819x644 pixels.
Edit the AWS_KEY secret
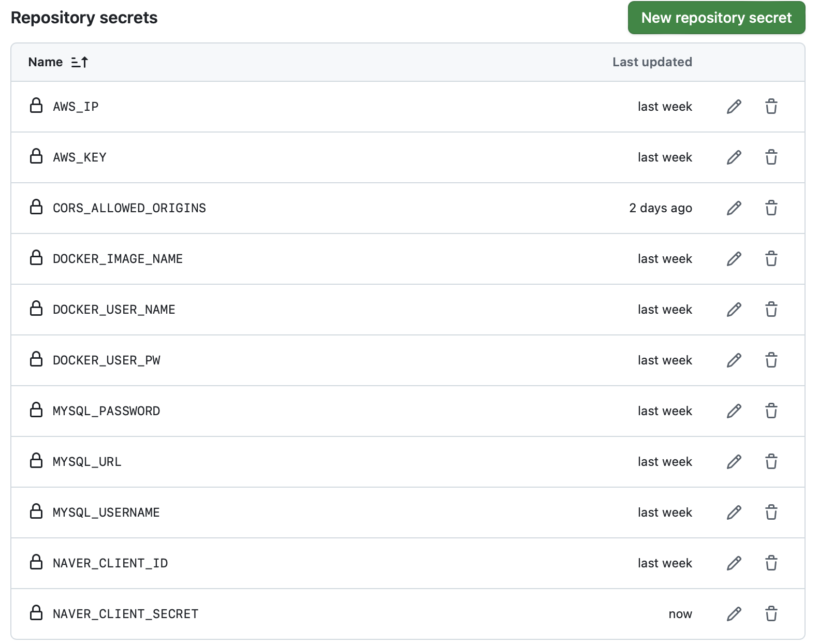pos(734,157)
